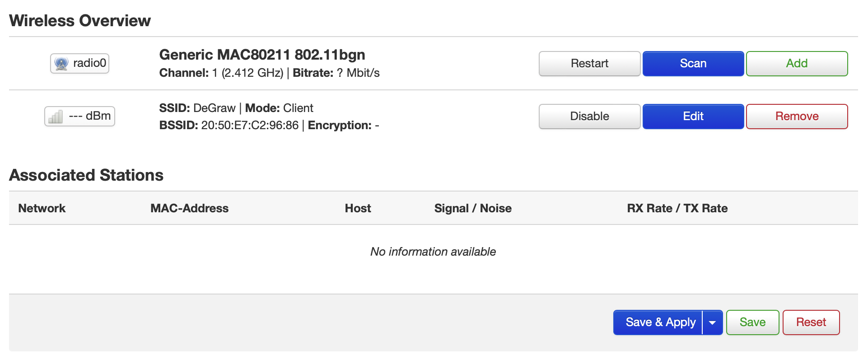Scan for wireless networks

[693, 64]
